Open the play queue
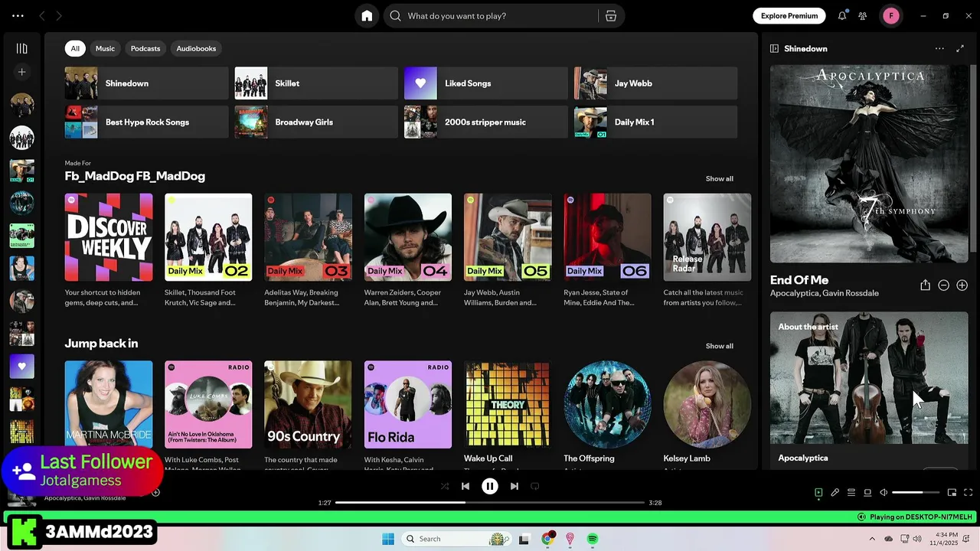This screenshot has height=551, width=980. [x=851, y=493]
